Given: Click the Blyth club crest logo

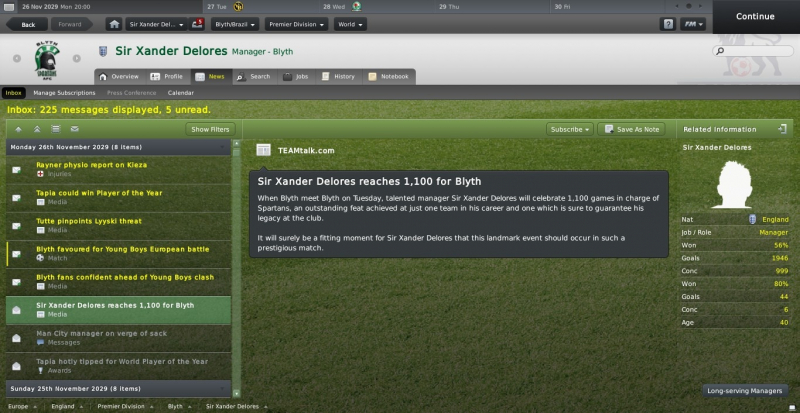Looking at the screenshot, I should (x=47, y=59).
